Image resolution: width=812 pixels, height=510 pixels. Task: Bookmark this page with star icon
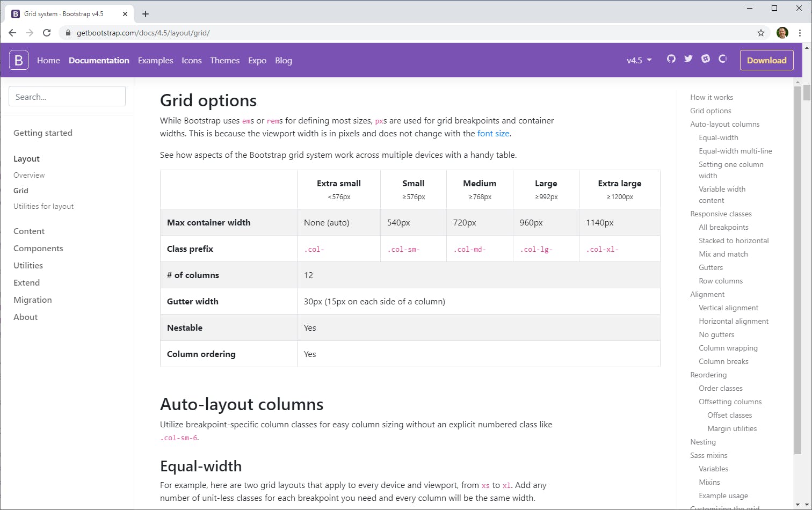point(761,33)
